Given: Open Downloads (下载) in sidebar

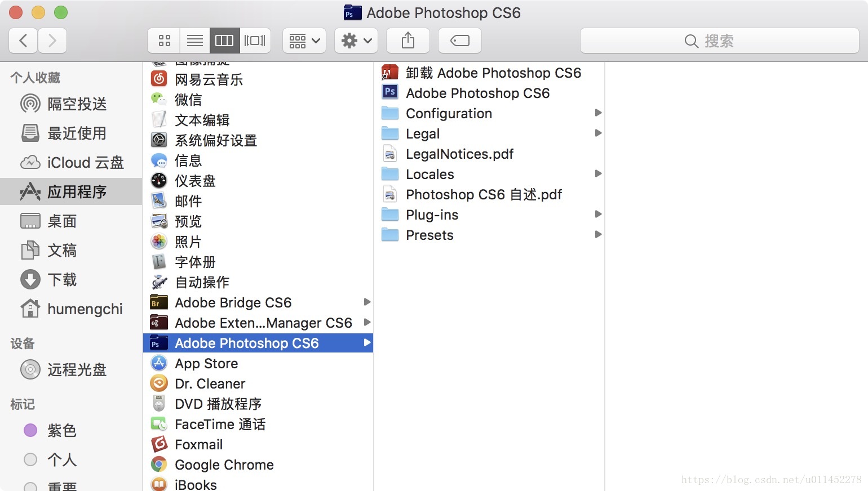Looking at the screenshot, I should [71, 279].
